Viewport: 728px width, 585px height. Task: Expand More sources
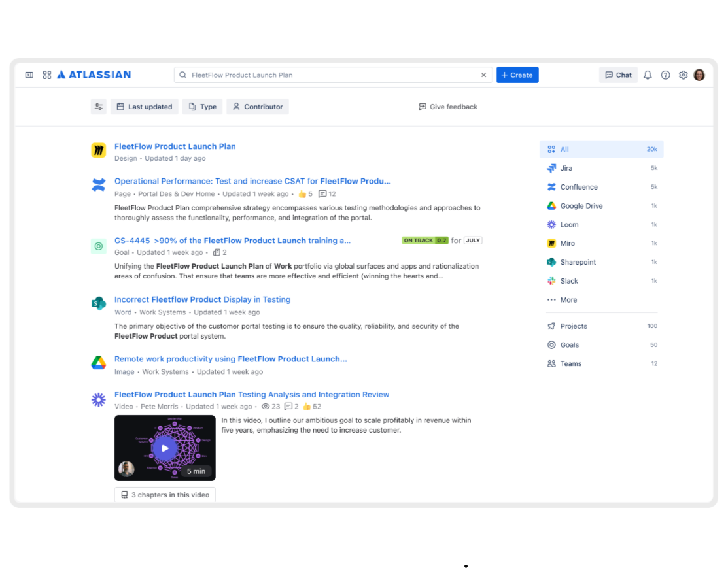[601, 300]
